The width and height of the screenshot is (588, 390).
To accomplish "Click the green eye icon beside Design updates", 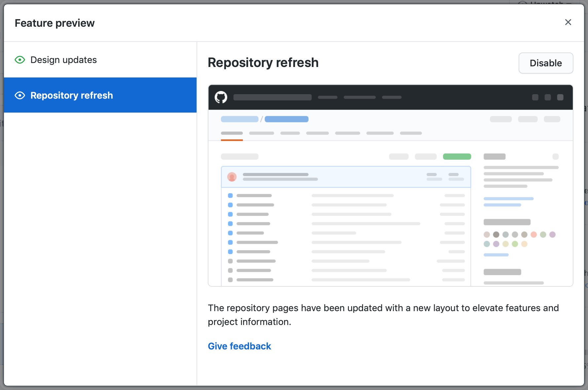I will coord(20,60).
